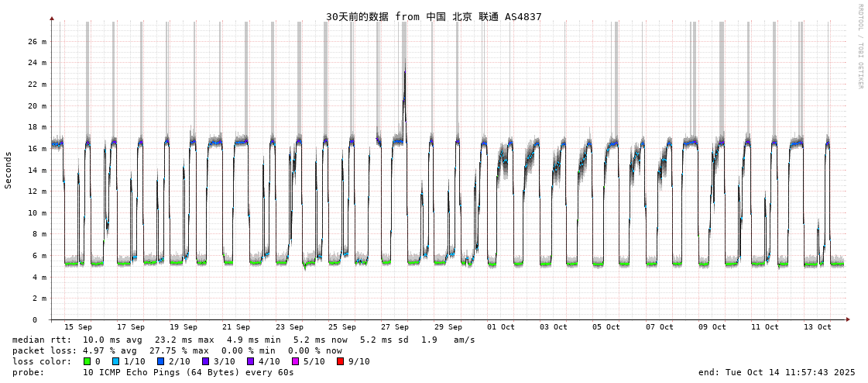Click the vertical Seconds axis title
868x383 pixels.
coord(9,170)
